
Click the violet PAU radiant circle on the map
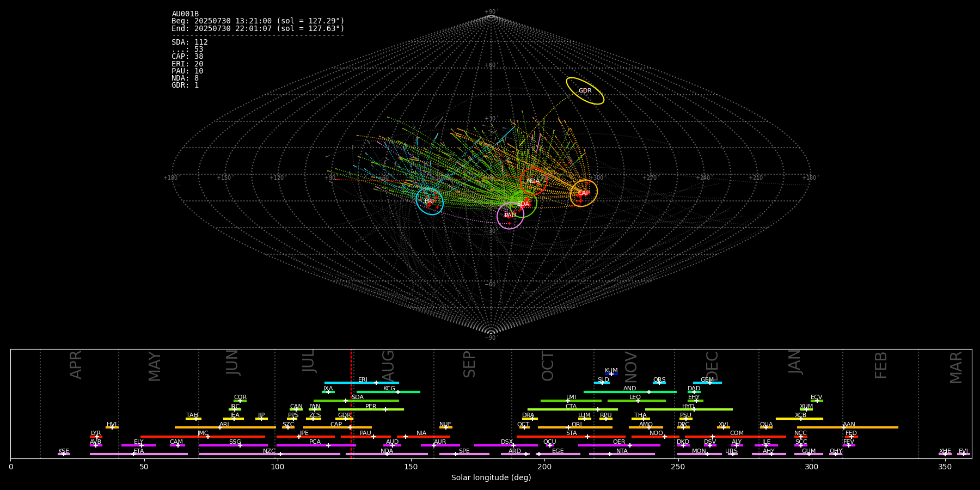510,216
